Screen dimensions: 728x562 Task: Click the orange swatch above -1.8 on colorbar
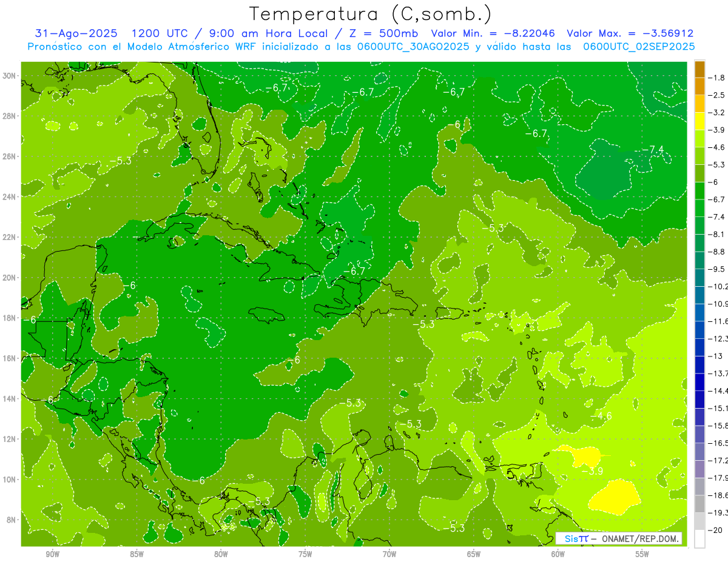[699, 69]
